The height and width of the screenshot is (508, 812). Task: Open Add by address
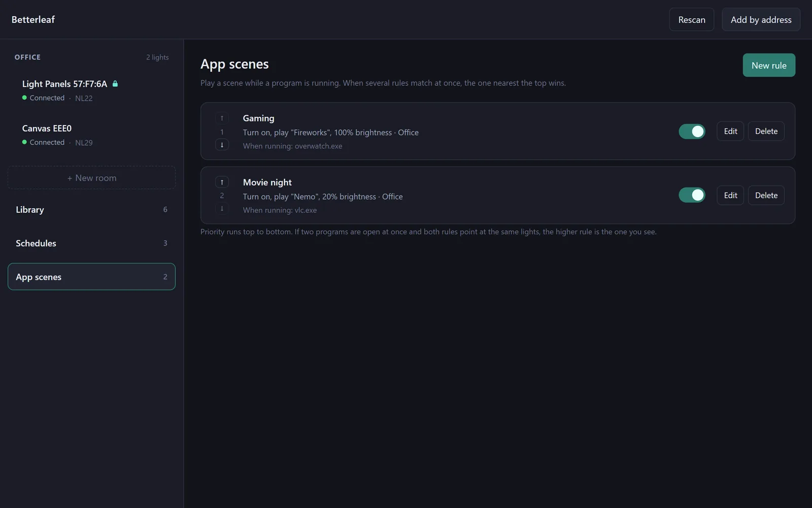761,19
